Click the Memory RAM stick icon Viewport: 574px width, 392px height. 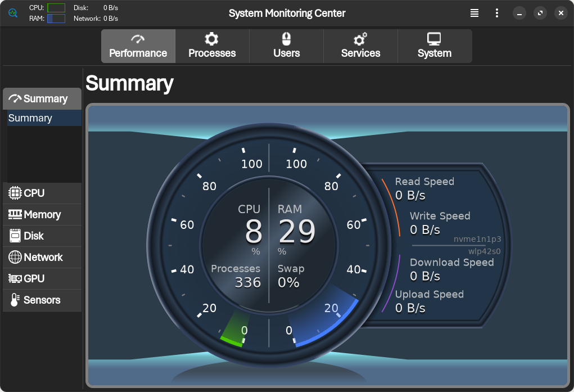[x=15, y=214]
